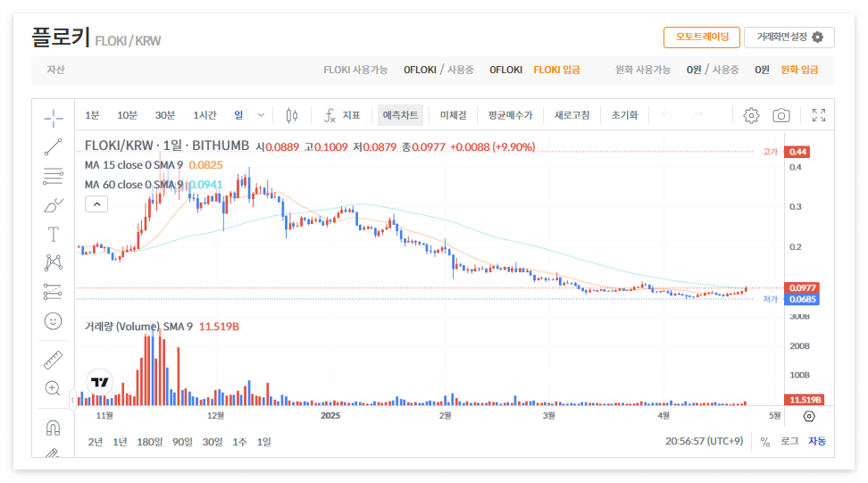This screenshot has height=483, width=868.
Task: Select the 30분 interval
Action: tap(165, 115)
